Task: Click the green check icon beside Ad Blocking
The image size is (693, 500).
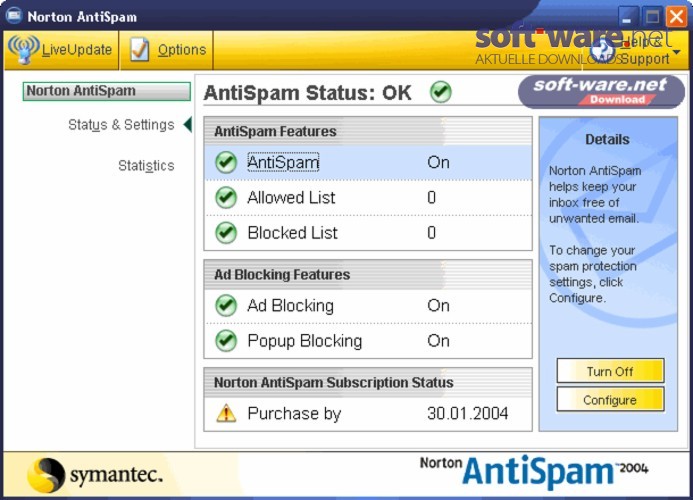Action: pos(226,305)
